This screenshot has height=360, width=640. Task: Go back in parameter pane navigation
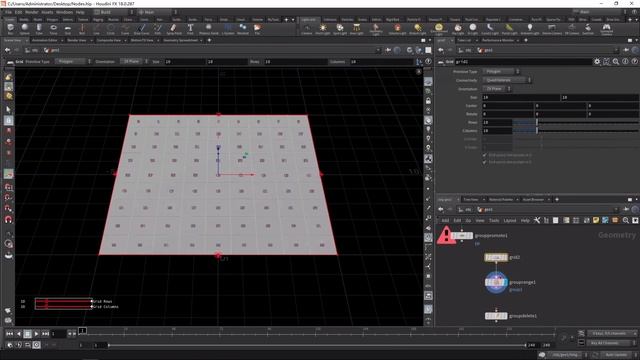pos(441,50)
